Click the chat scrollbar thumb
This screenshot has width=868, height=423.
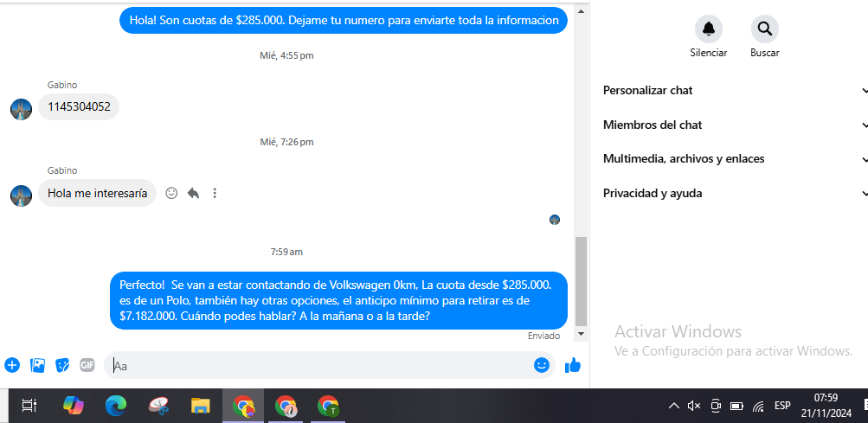tap(581, 281)
